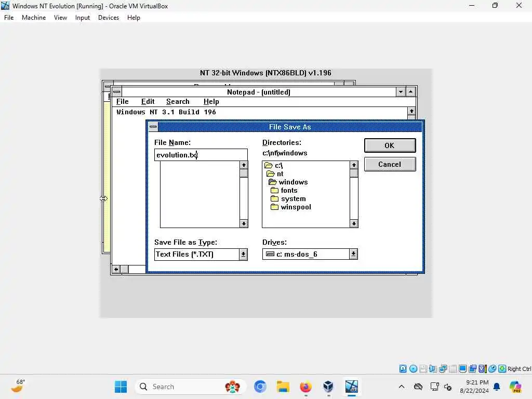Open Notepad's File menu
This screenshot has height=399, width=532.
point(123,102)
